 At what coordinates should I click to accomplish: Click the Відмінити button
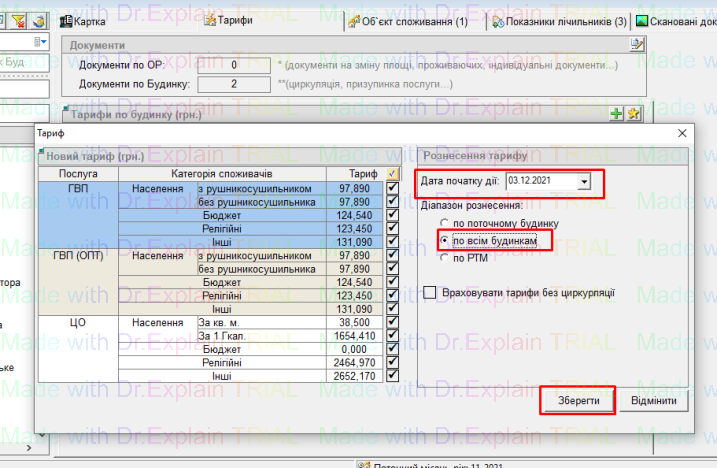point(654,400)
